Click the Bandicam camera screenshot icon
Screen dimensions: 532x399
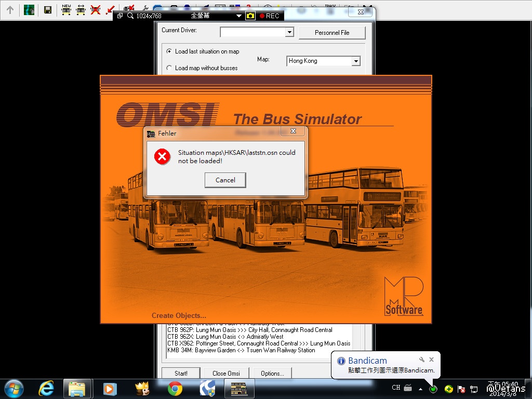(250, 16)
